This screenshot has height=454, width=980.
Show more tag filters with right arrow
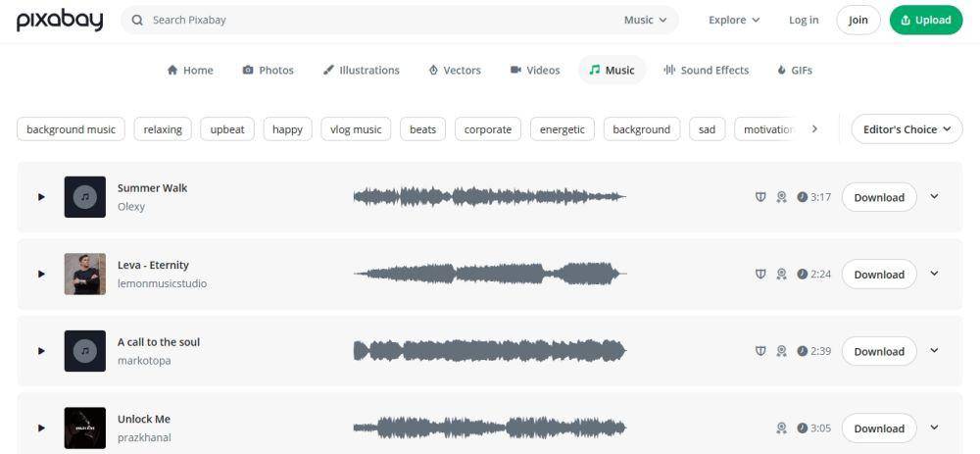(x=813, y=128)
